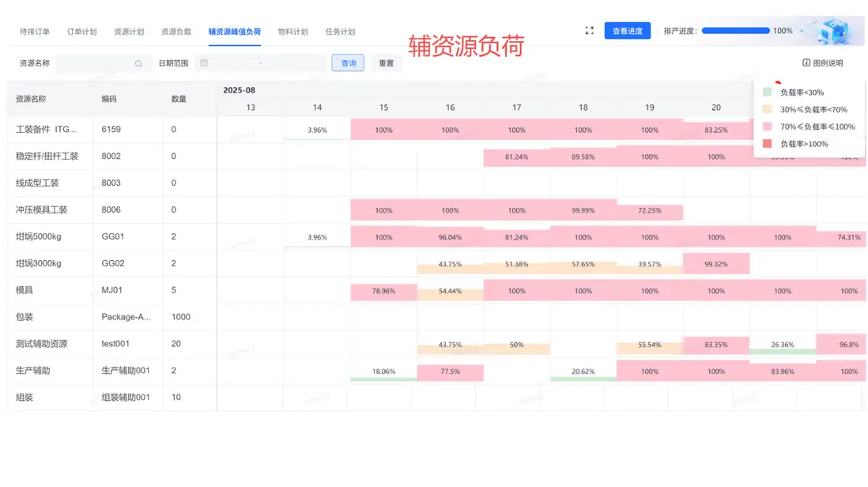Click the 99.32% load cell
868x487 pixels.
(x=716, y=265)
